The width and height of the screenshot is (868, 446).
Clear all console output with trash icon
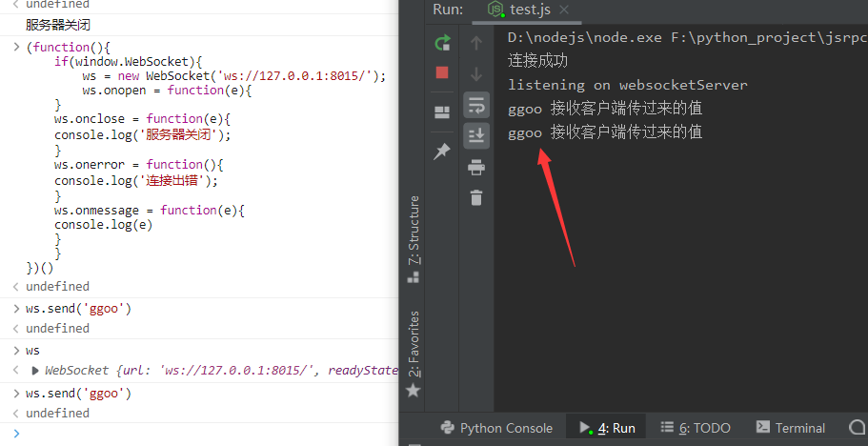tap(476, 197)
